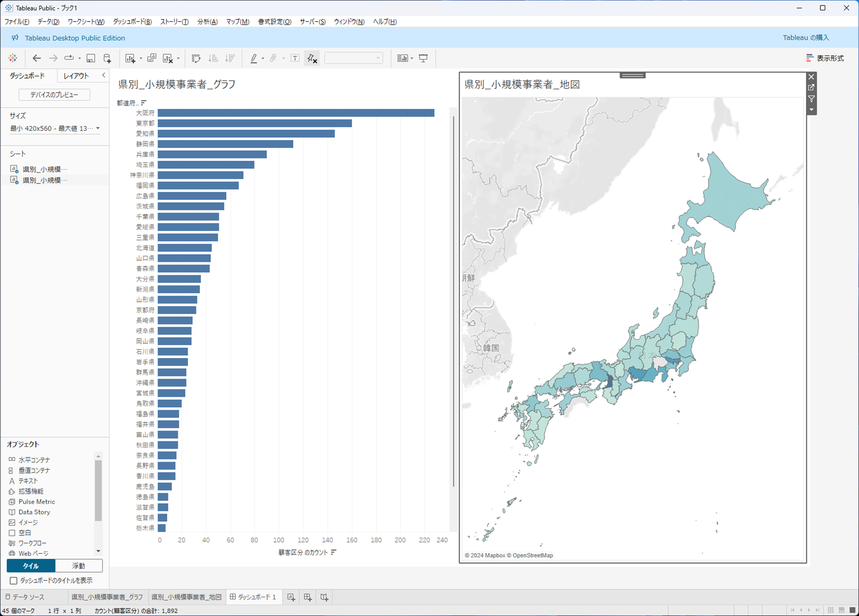Switch to the レイアウト tab
This screenshot has width=859, height=616.
76,76
